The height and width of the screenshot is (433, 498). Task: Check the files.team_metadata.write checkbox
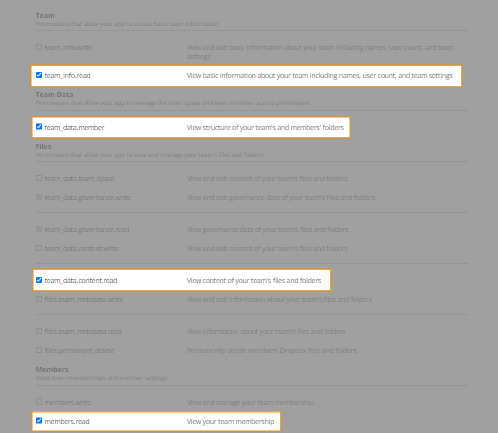coord(39,299)
